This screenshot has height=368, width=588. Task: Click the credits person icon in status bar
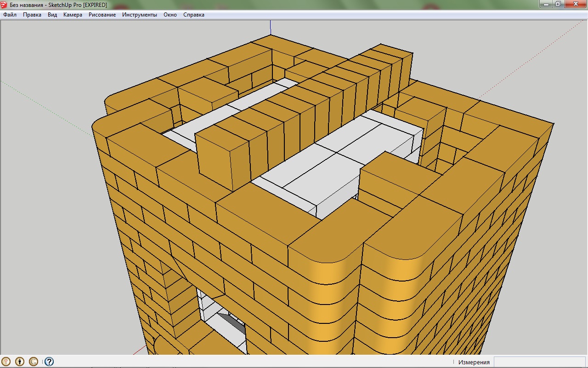point(20,362)
